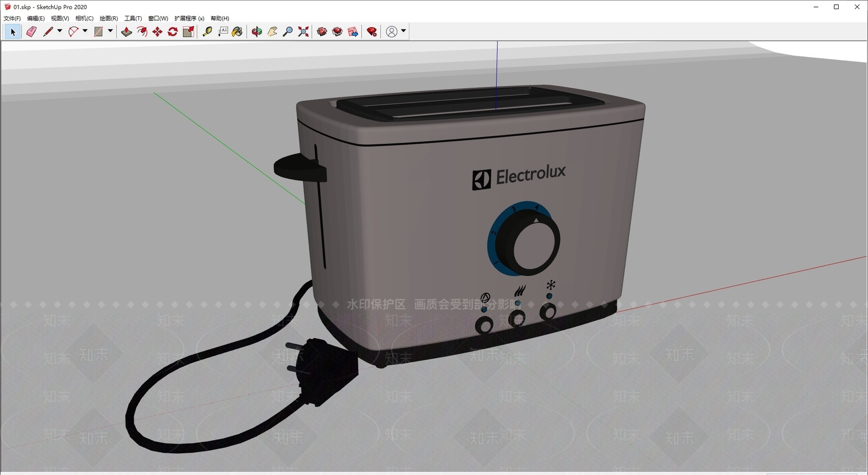868x475 pixels.
Task: Expand the Line tool dropdown arrow
Action: point(60,31)
